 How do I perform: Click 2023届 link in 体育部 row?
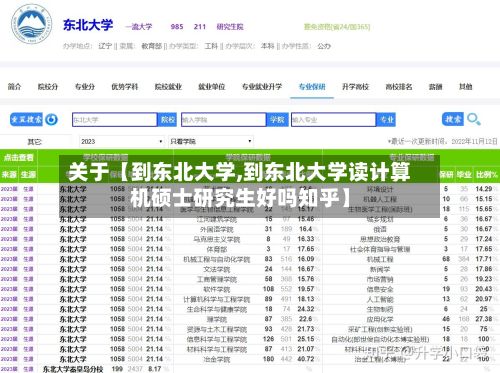pos(9,249)
